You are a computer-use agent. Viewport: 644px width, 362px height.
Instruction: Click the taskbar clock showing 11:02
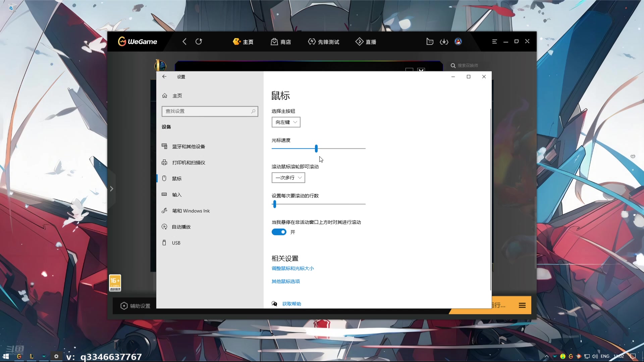[619, 356]
